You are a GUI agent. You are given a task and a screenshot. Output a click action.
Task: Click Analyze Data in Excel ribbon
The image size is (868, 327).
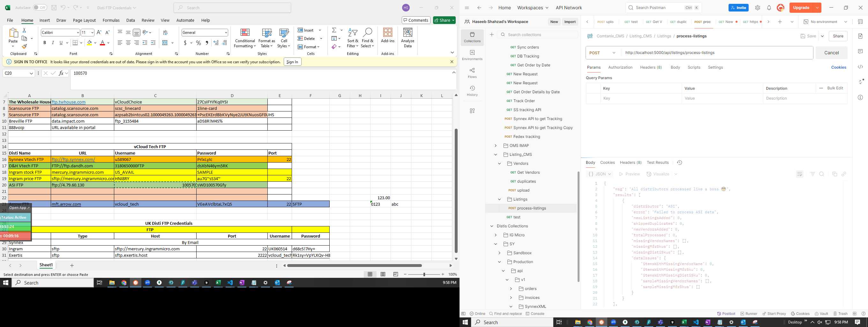point(408,38)
